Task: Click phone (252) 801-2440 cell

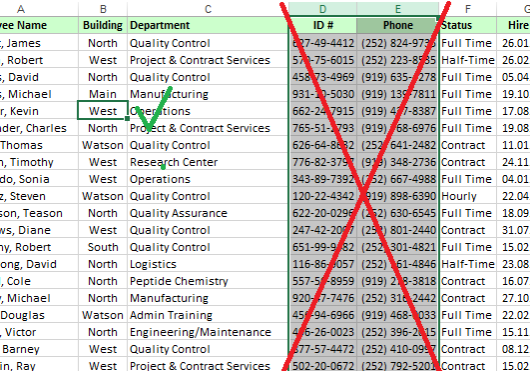Action: point(398,230)
